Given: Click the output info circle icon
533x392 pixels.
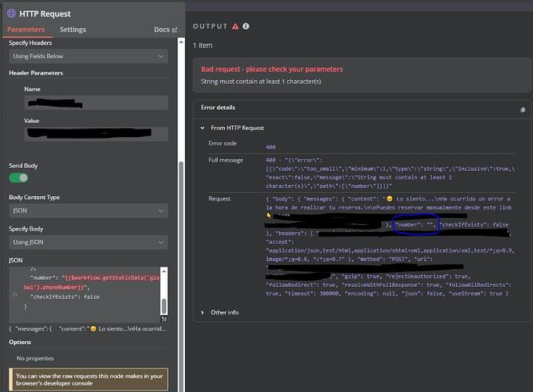Looking at the screenshot, I should [x=246, y=27].
